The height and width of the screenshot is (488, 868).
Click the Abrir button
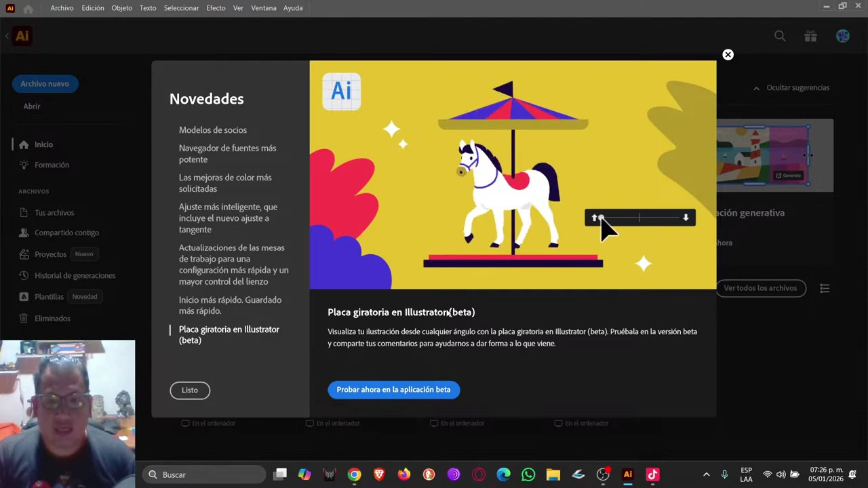click(32, 106)
